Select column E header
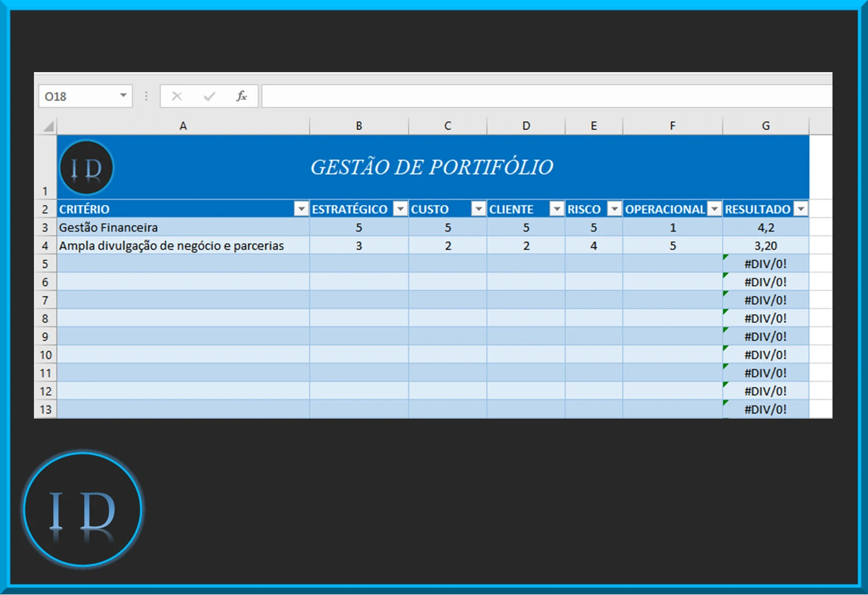Image resolution: width=868 pixels, height=595 pixels. [594, 126]
